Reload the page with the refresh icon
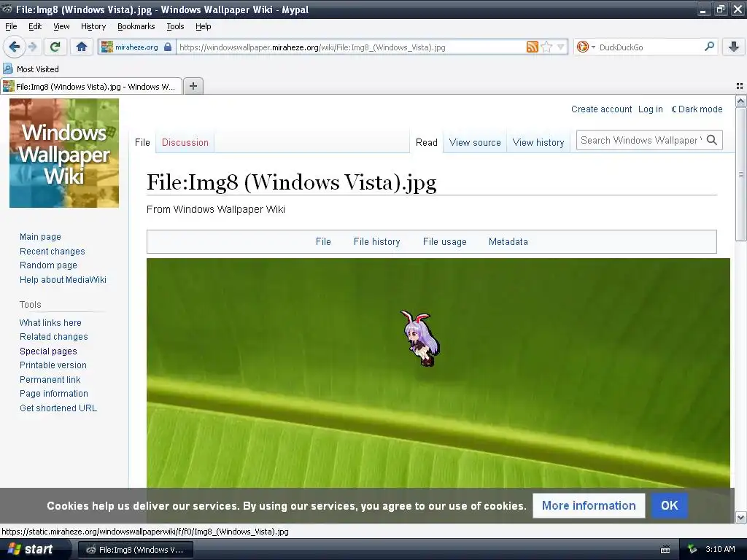 [55, 47]
